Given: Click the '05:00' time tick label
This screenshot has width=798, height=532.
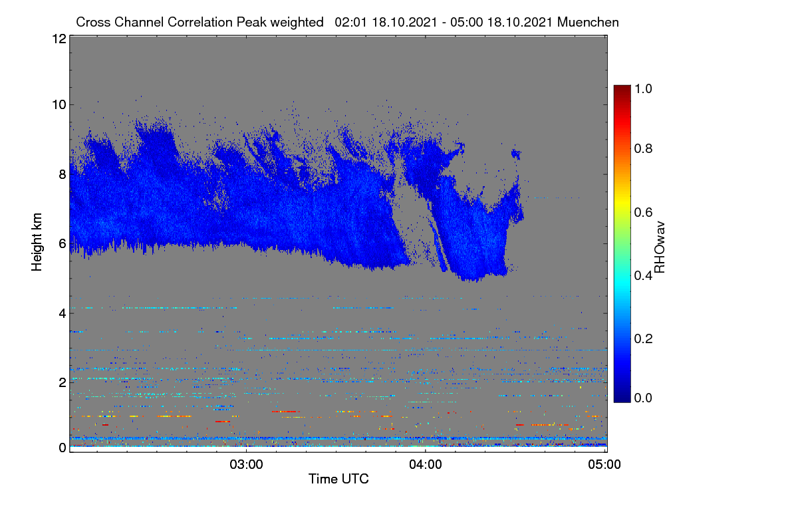Looking at the screenshot, I should point(605,464).
